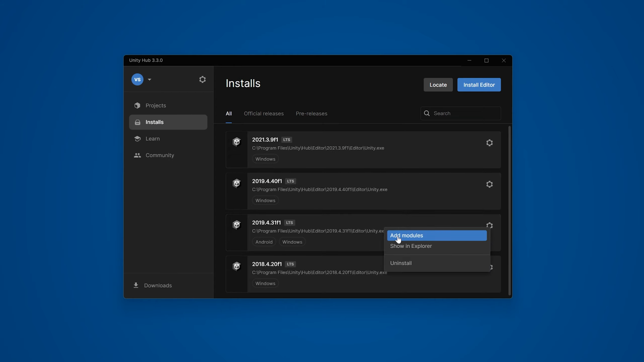Click the Community people icon
The height and width of the screenshot is (362, 644).
coord(137,155)
